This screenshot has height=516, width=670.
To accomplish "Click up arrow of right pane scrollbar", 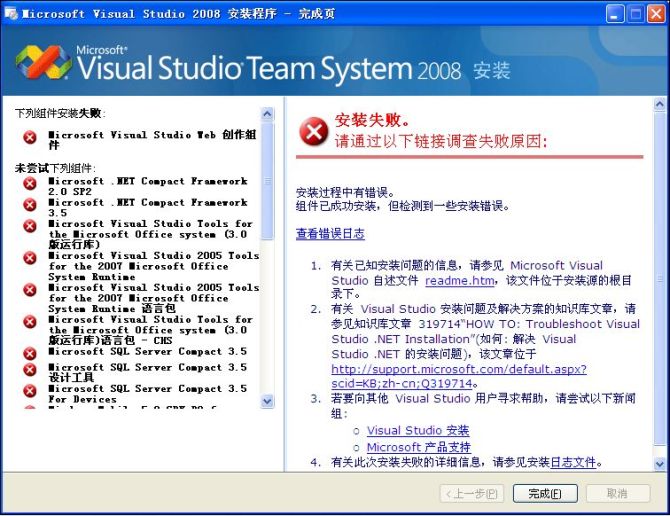I will (659, 104).
